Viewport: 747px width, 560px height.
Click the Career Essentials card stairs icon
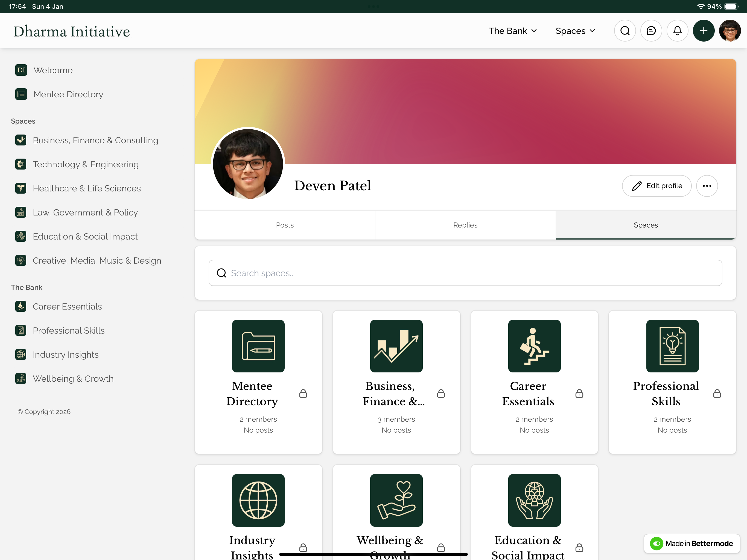coord(534,346)
